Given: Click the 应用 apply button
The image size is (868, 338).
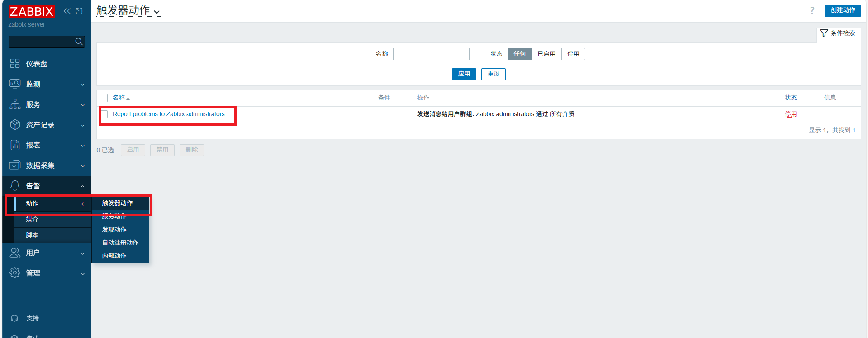Looking at the screenshot, I should coord(464,74).
